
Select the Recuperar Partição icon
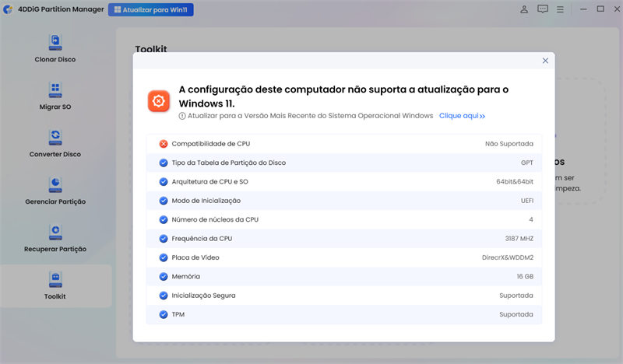[55, 231]
